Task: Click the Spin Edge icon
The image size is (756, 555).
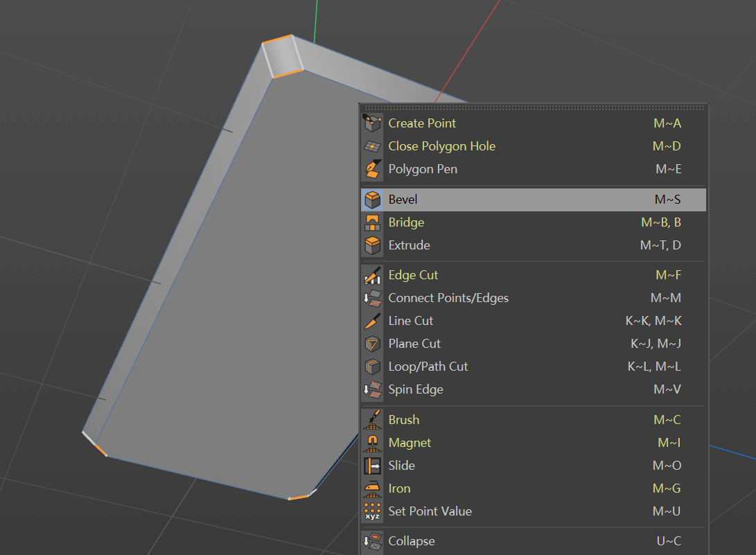Action: 372,389
